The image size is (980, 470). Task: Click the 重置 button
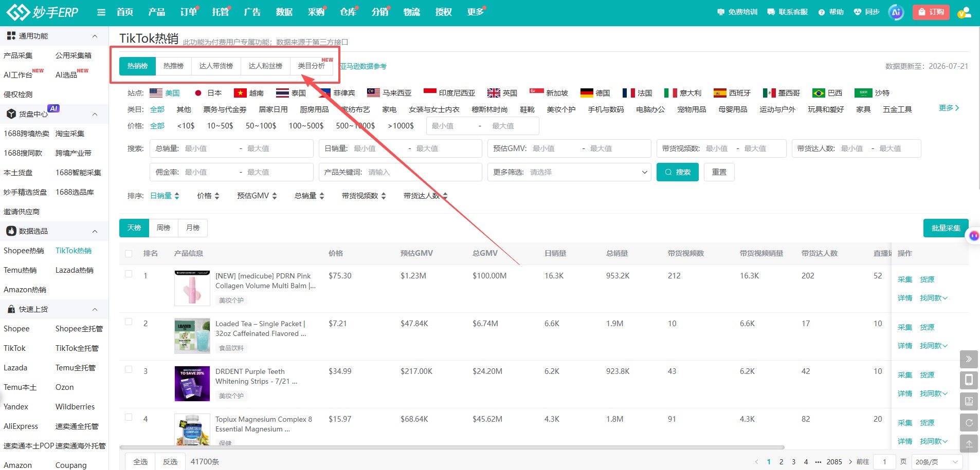(x=719, y=172)
